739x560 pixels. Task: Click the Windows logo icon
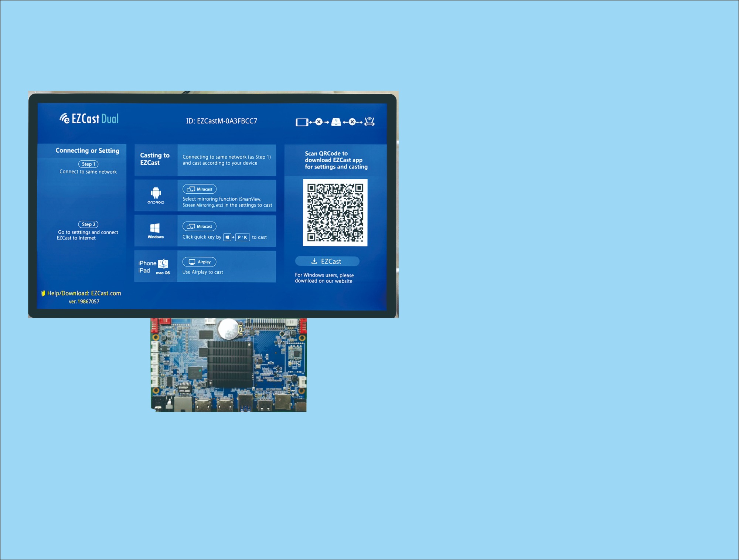[155, 228]
